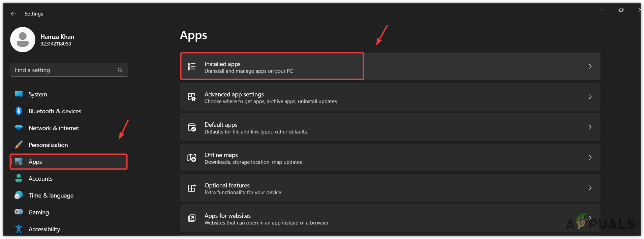644x239 pixels.
Task: Expand Advanced app settings chevron
Action: pos(590,97)
